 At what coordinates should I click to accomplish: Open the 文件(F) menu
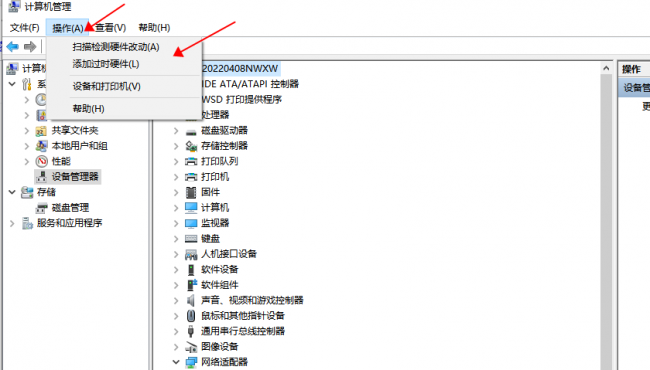tap(24, 28)
